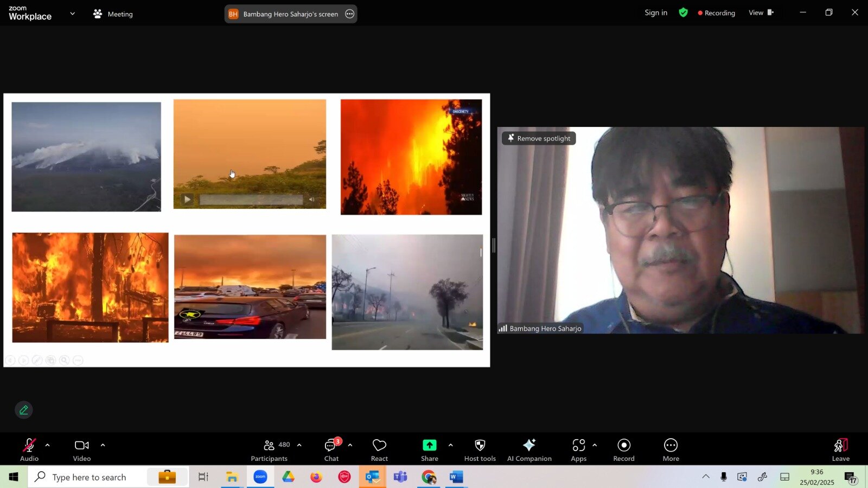Toggle the Video camera button
The height and width of the screenshot is (488, 868).
82,450
